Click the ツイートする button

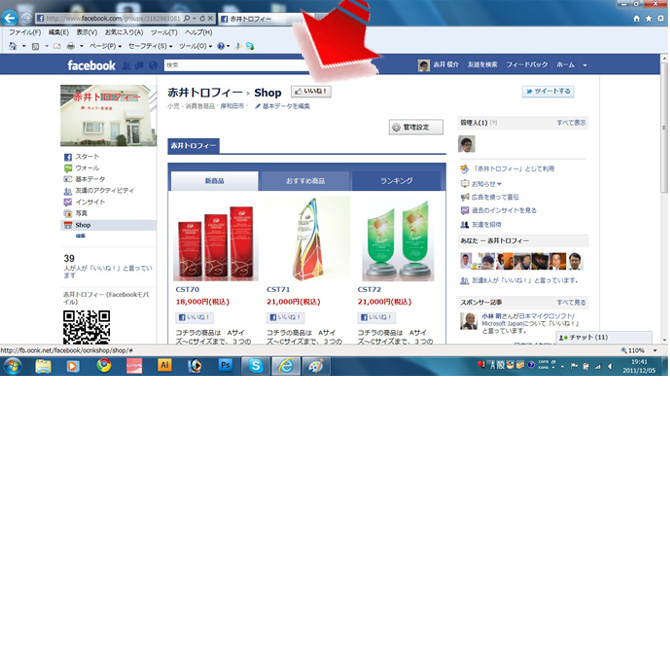pos(547,91)
